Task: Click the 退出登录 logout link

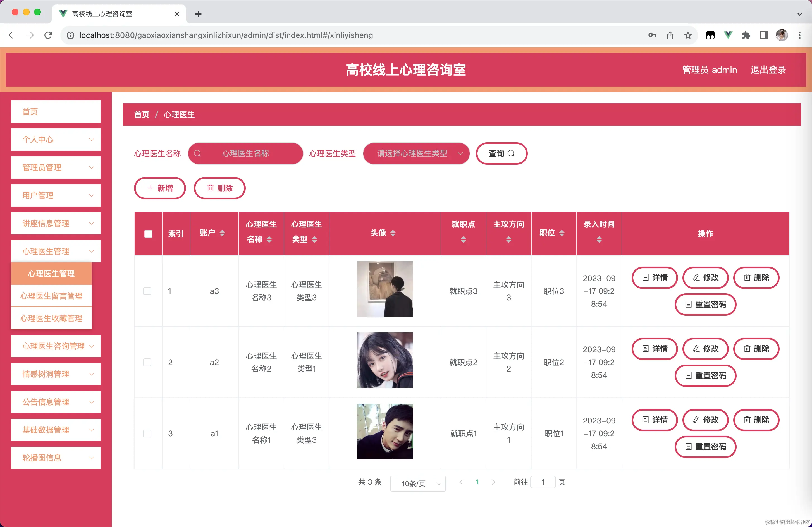Action: click(x=768, y=70)
